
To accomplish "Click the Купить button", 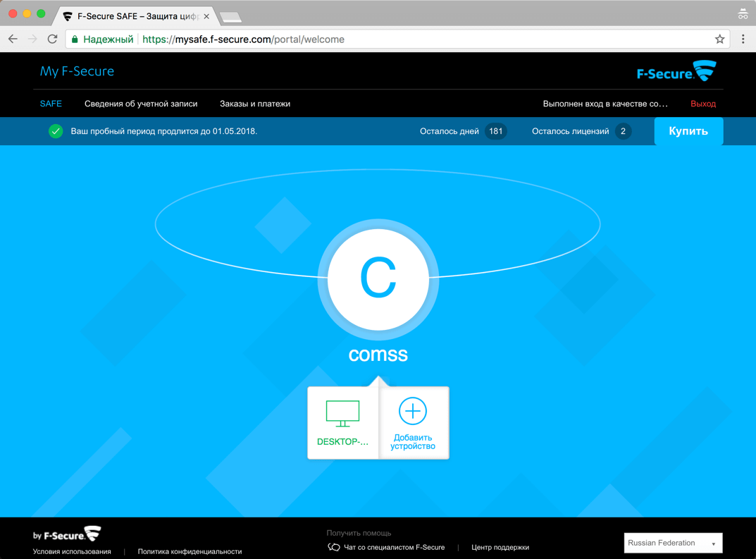I will click(688, 131).
